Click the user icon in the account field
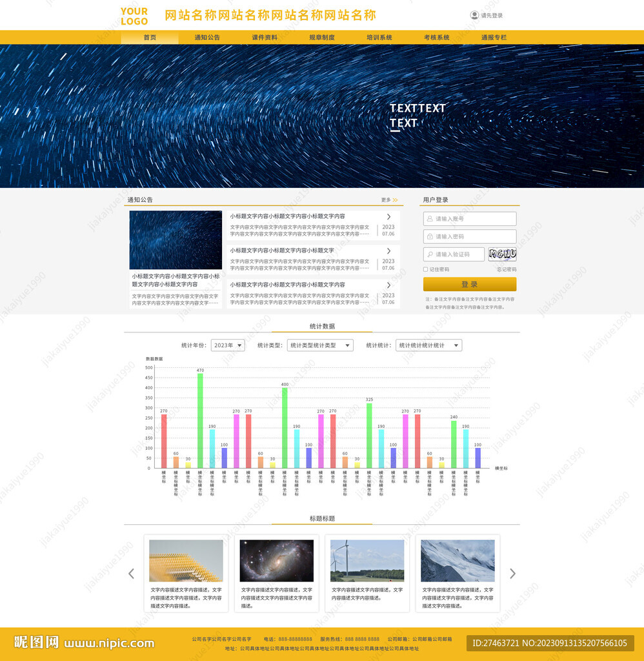644x661 pixels. point(430,219)
